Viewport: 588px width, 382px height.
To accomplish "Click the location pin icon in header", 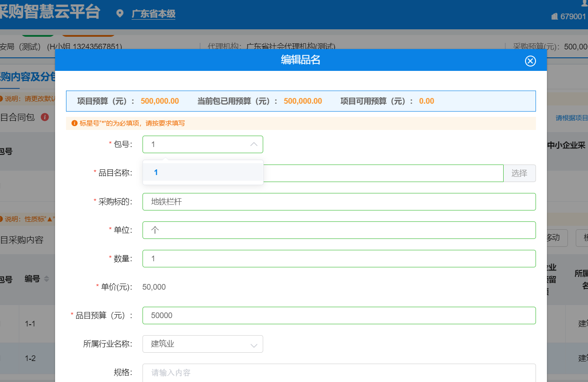I will click(x=120, y=14).
